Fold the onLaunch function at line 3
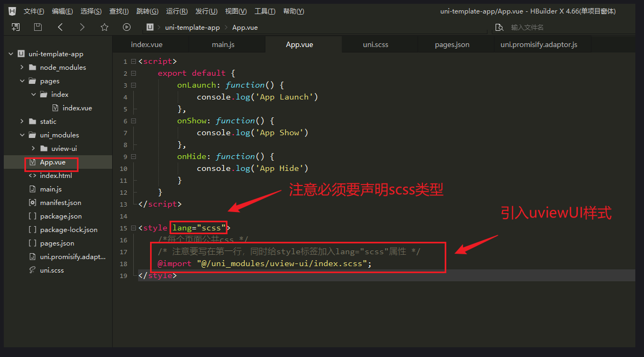 [x=133, y=85]
